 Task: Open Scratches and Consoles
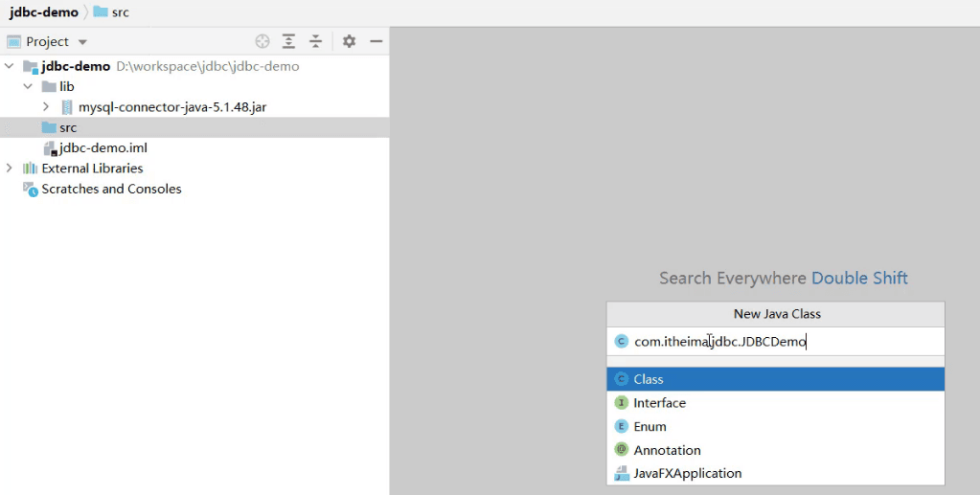[x=111, y=190]
